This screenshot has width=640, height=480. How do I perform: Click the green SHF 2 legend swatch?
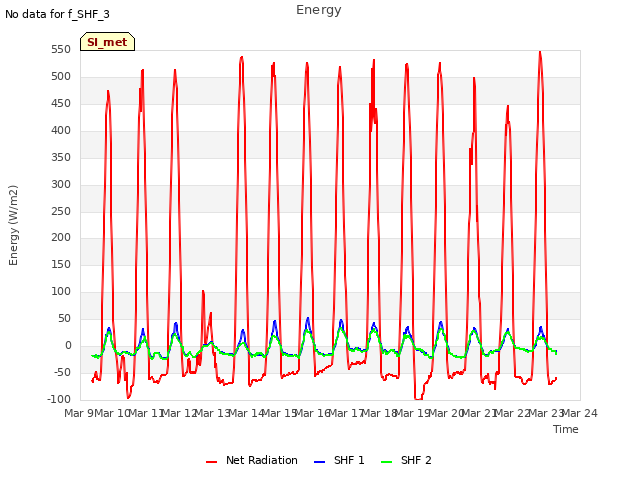[x=386, y=462]
